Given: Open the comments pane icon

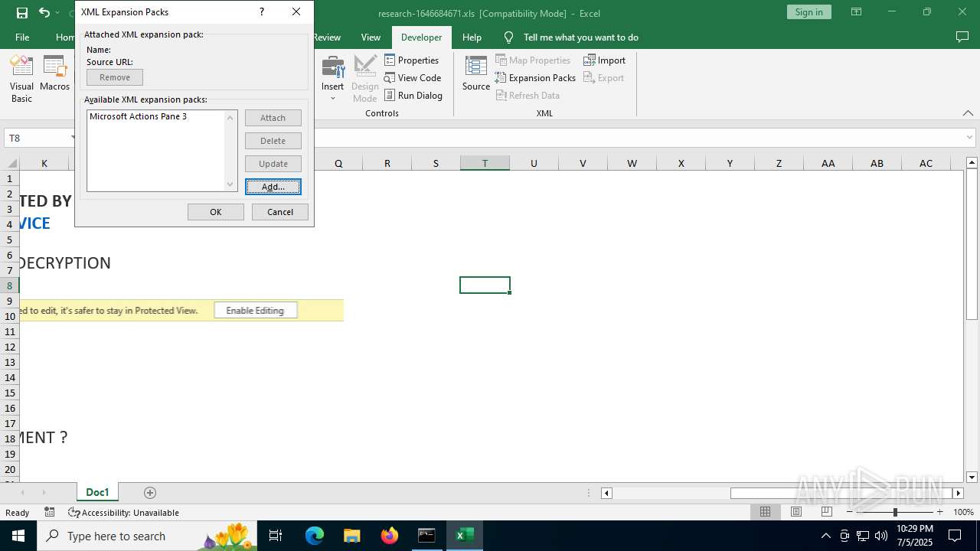Looking at the screenshot, I should tap(962, 37).
